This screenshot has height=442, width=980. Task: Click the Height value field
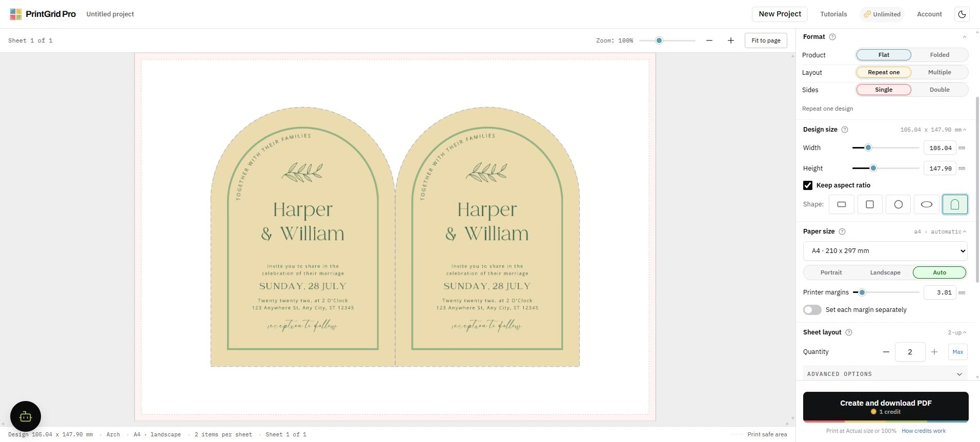point(940,169)
